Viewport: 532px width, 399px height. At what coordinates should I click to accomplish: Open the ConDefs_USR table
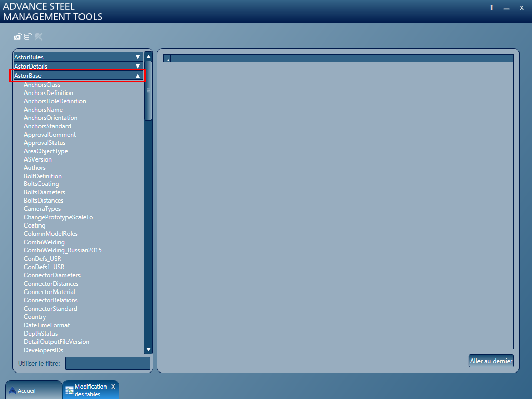pyautogui.click(x=43, y=259)
